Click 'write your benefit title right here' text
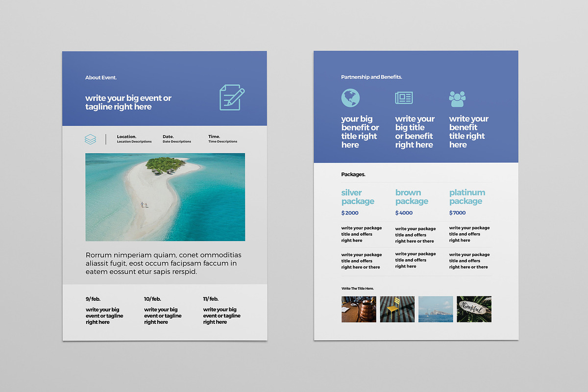 [x=468, y=132]
